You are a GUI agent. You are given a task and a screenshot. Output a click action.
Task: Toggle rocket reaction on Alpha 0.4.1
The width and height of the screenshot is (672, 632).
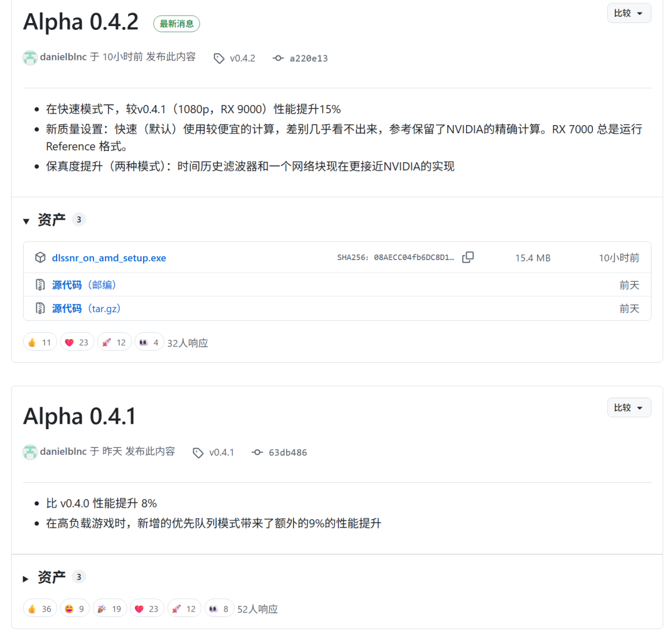click(184, 608)
